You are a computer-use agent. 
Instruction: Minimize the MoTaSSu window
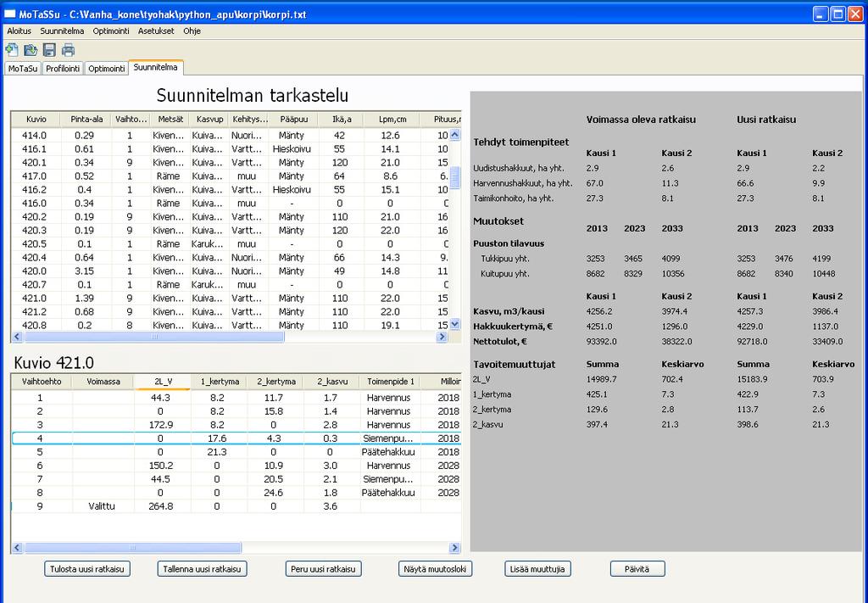pyautogui.click(x=821, y=14)
